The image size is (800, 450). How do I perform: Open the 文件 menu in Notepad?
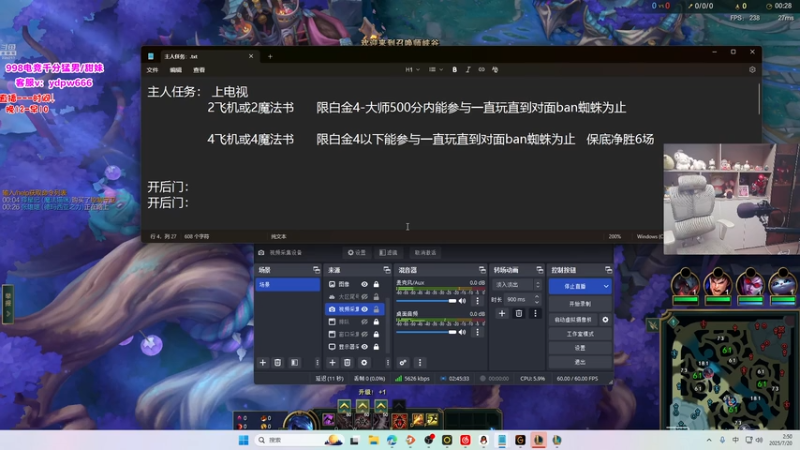[x=153, y=70]
